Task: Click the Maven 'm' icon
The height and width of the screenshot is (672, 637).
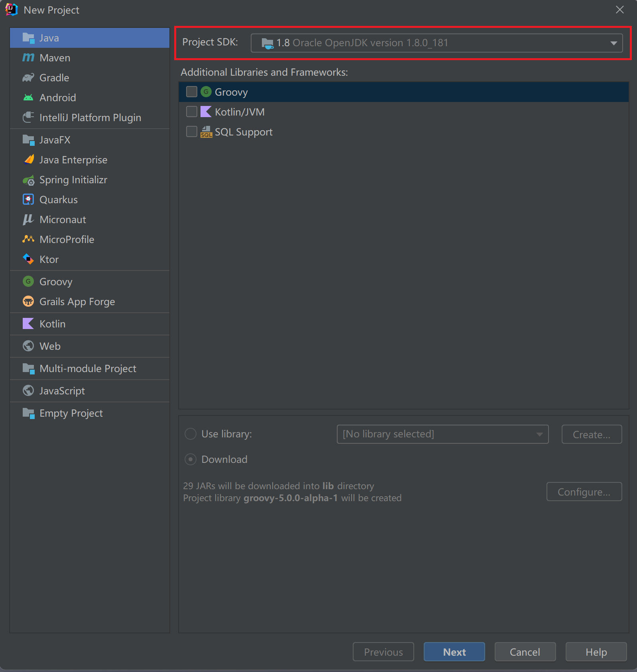Action: click(28, 58)
